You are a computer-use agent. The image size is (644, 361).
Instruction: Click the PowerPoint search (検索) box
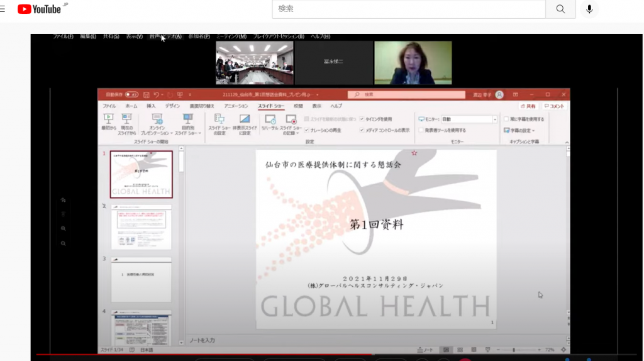[406, 95]
